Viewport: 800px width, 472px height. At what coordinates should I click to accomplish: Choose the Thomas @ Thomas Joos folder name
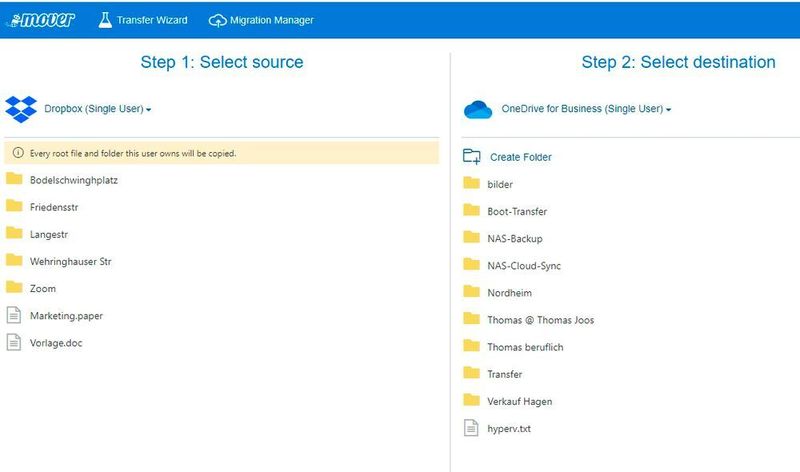click(x=541, y=320)
